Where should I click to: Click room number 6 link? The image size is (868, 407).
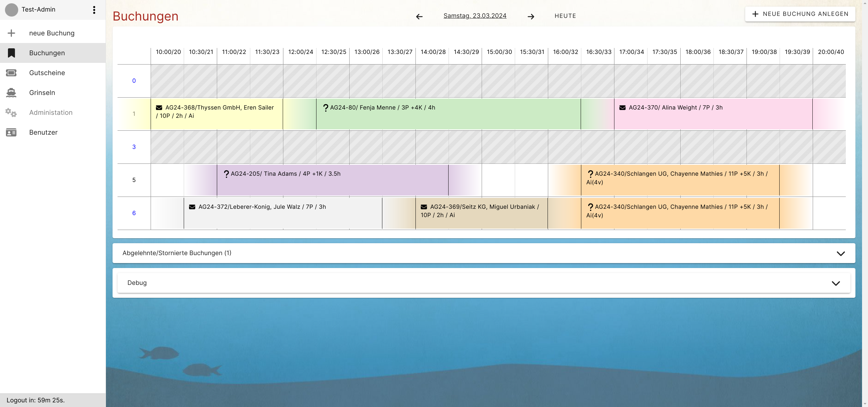(x=134, y=213)
